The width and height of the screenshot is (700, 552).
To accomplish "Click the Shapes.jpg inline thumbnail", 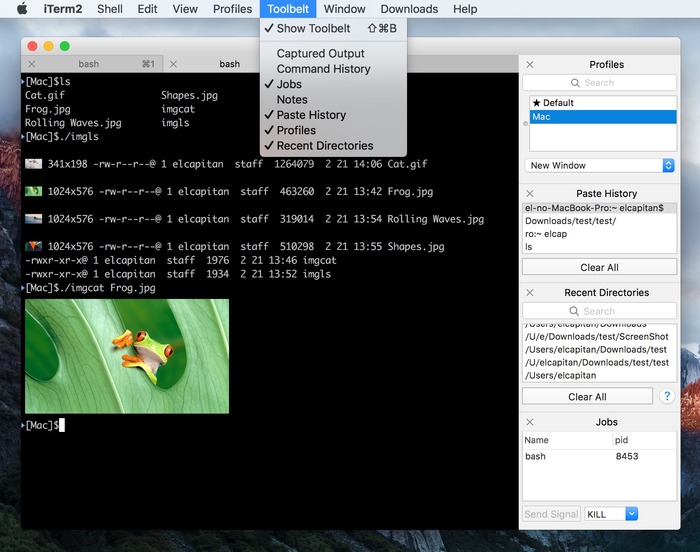I will pyautogui.click(x=33, y=246).
